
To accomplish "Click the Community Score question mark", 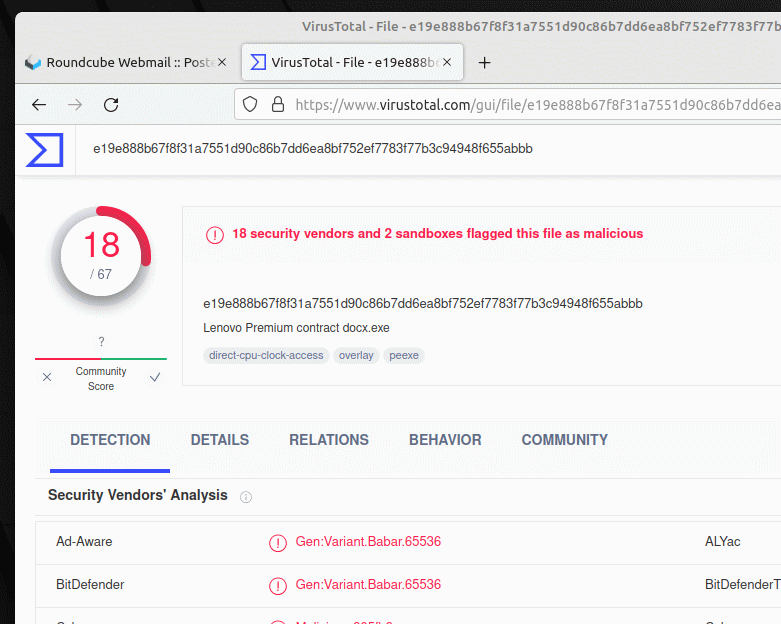I will click(101, 342).
